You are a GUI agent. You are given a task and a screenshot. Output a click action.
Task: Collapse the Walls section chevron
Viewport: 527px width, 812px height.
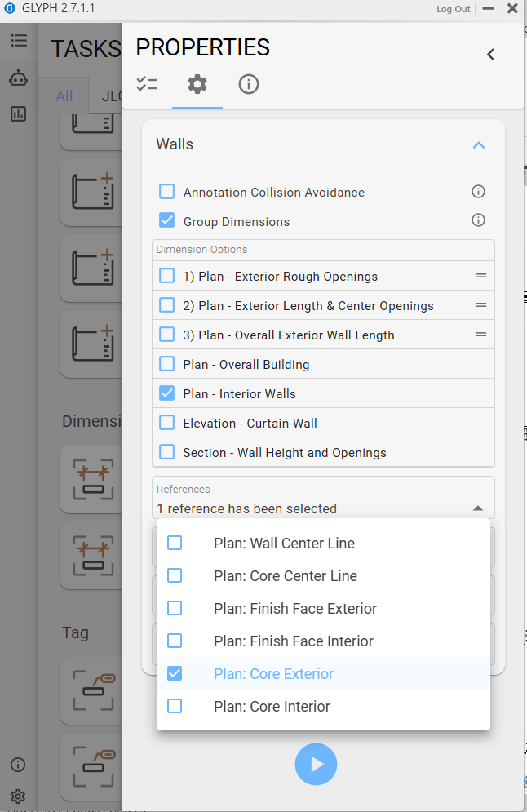coord(479,145)
